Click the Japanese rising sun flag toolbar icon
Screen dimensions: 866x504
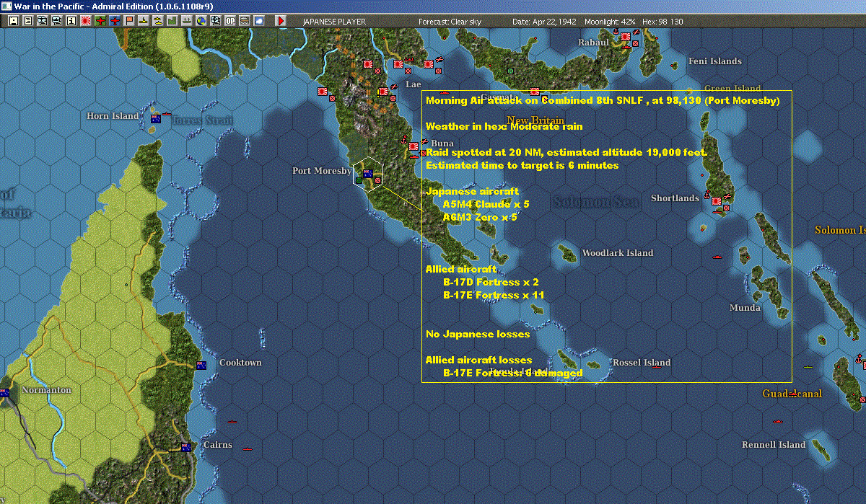pos(86,21)
